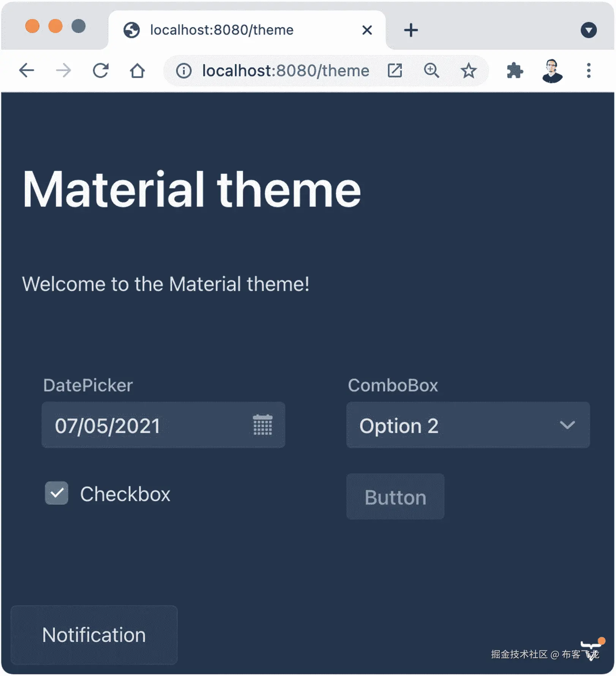The width and height of the screenshot is (616, 676).
Task: Click the text 'Welcome to the Material theme!'
Action: tap(166, 284)
